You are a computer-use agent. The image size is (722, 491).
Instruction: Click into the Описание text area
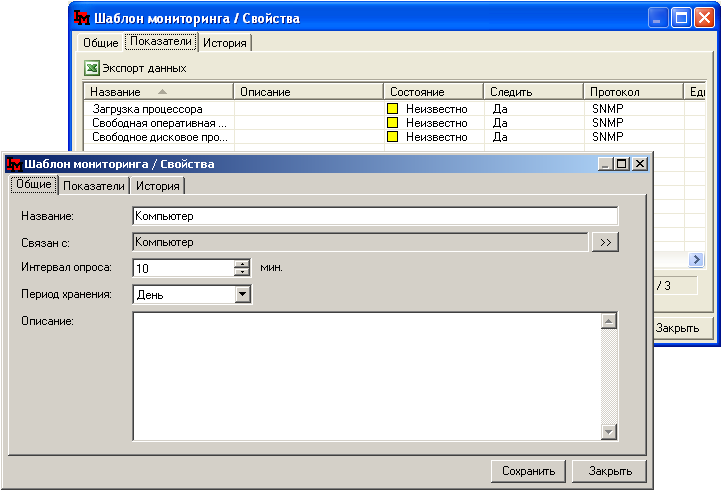click(x=367, y=376)
